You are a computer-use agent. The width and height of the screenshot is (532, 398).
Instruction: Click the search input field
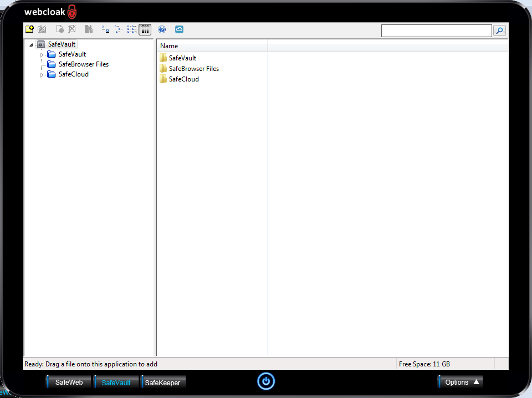(x=436, y=31)
